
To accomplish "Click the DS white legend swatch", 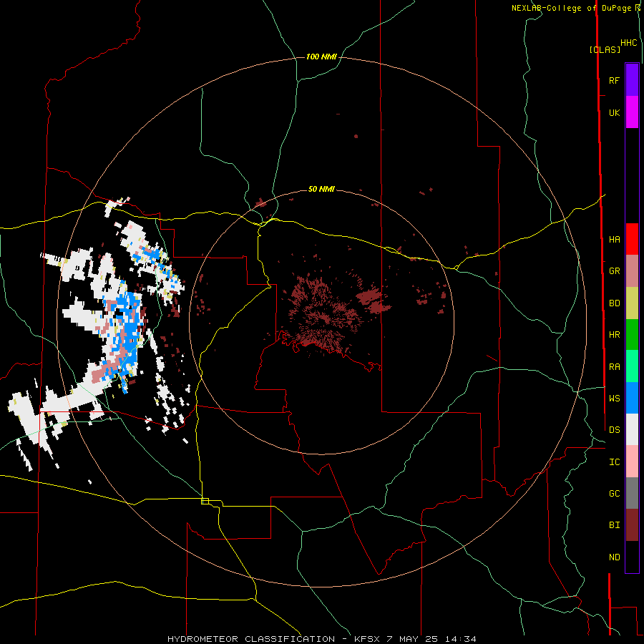I will [632, 429].
